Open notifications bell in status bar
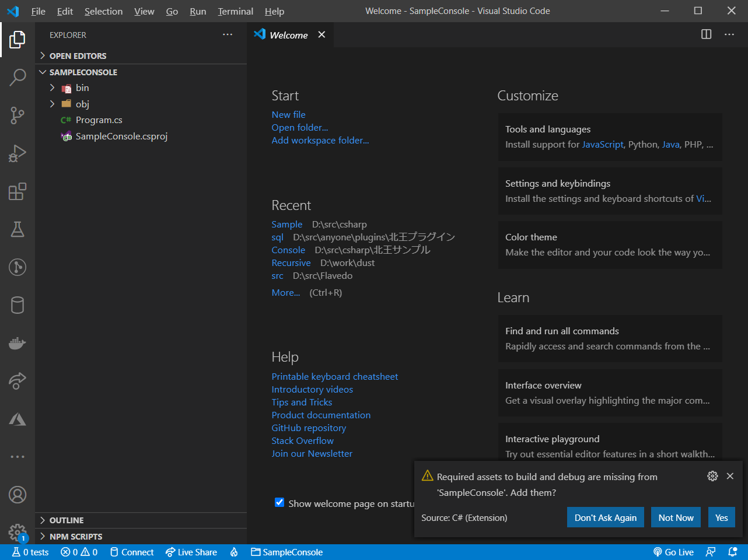The image size is (748, 560). coord(733,552)
